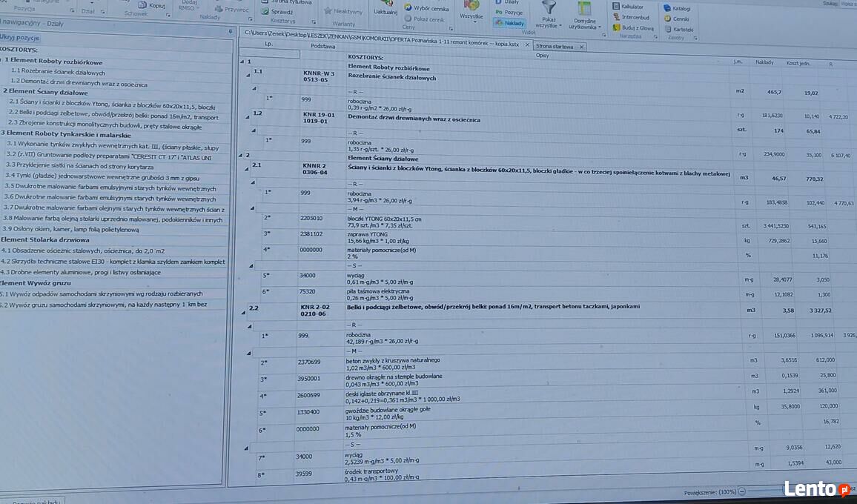Click the Ukryj pozycje button

[19, 37]
